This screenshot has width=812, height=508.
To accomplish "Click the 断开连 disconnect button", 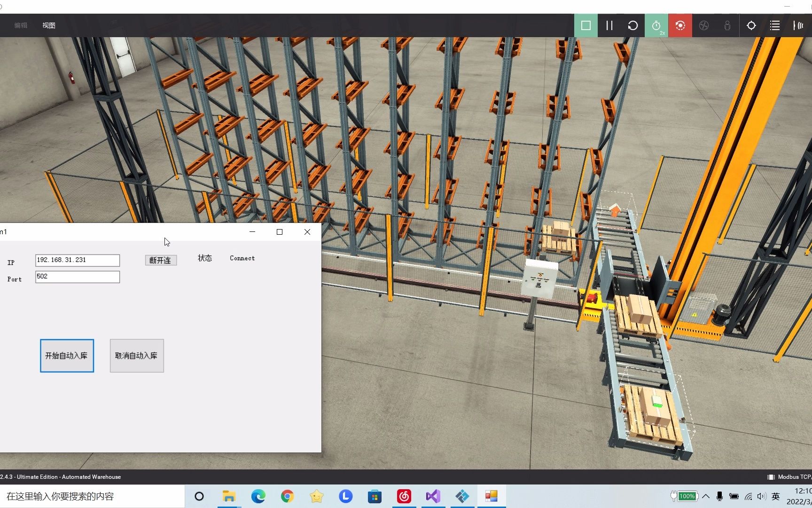I will [161, 260].
